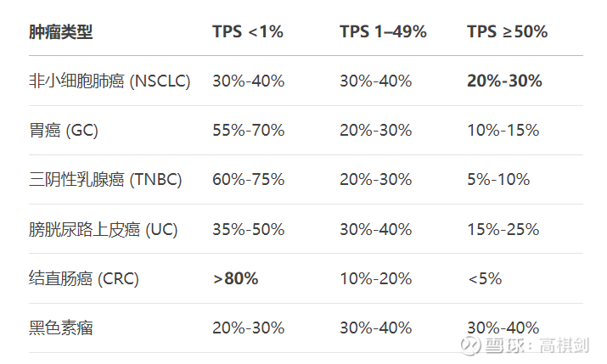Screen dimensions: 607x364
Task: Click the 5%-10% TNBC cell
Action: [x=498, y=180]
